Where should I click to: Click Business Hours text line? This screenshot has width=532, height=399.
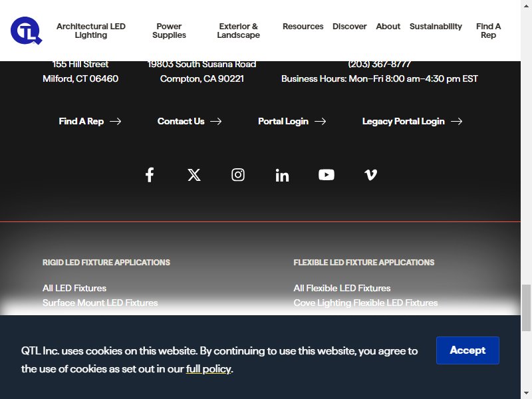(379, 78)
